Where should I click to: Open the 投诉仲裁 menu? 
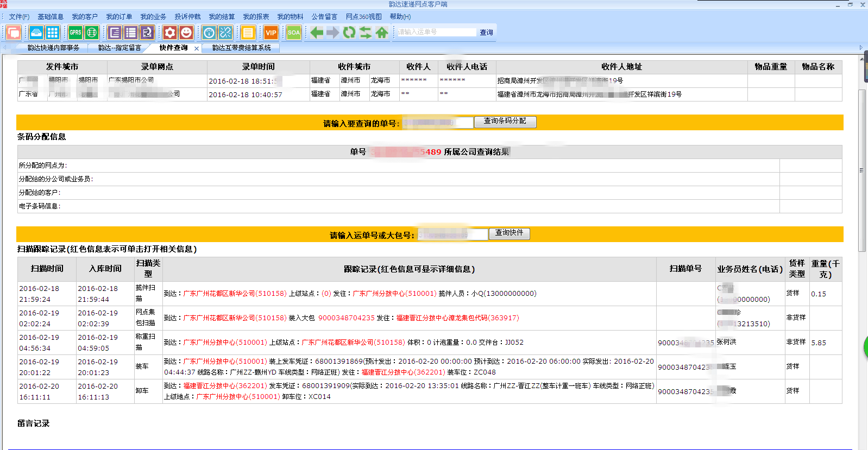click(187, 17)
